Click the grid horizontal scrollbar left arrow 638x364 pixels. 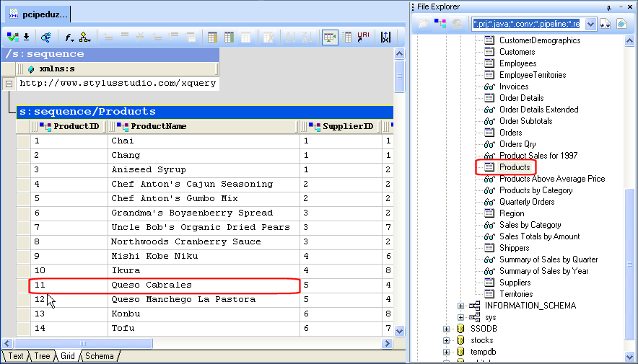(x=7, y=343)
